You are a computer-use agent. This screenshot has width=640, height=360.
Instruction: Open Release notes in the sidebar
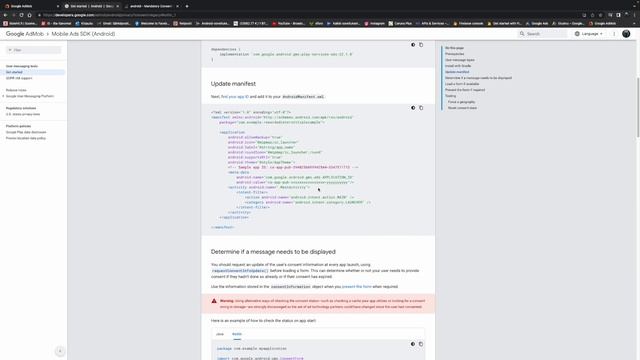[x=16, y=90]
